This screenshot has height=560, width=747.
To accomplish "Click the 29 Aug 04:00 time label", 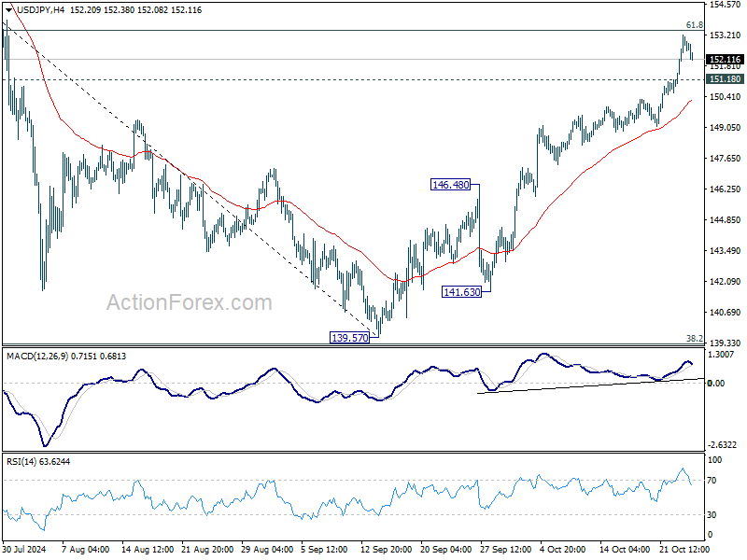I will [267, 549].
